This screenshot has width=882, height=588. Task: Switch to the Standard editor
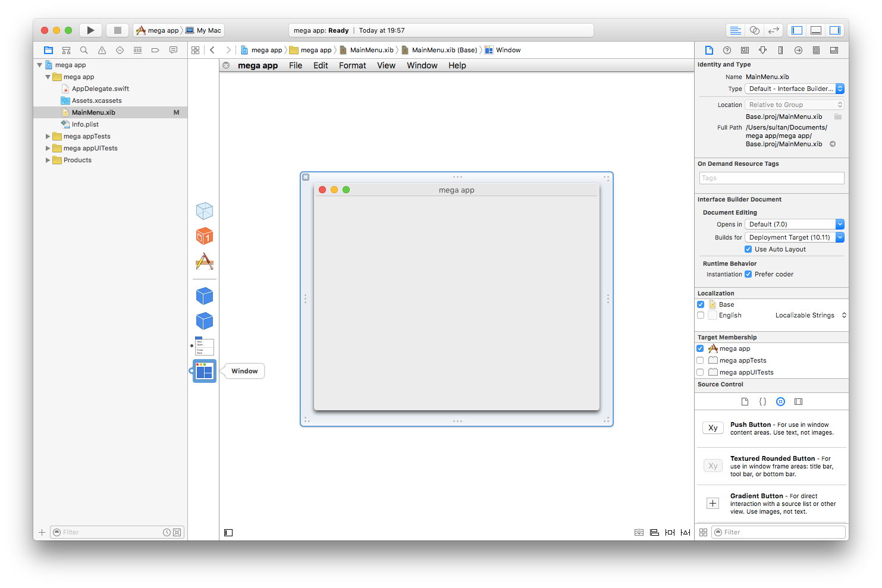(736, 30)
